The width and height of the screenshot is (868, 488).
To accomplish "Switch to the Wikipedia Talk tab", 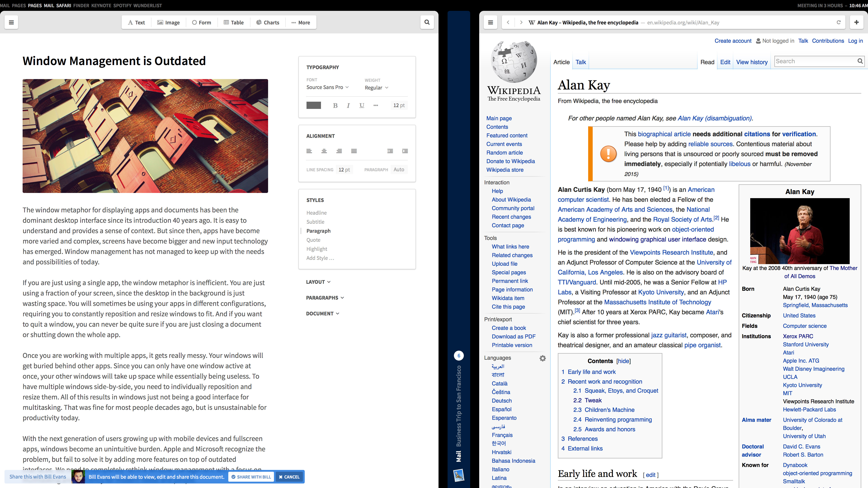I will pos(580,62).
